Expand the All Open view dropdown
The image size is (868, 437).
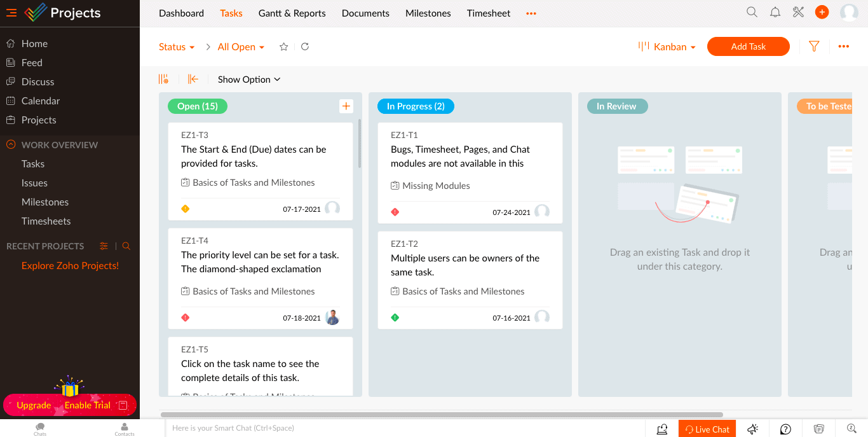pos(241,46)
